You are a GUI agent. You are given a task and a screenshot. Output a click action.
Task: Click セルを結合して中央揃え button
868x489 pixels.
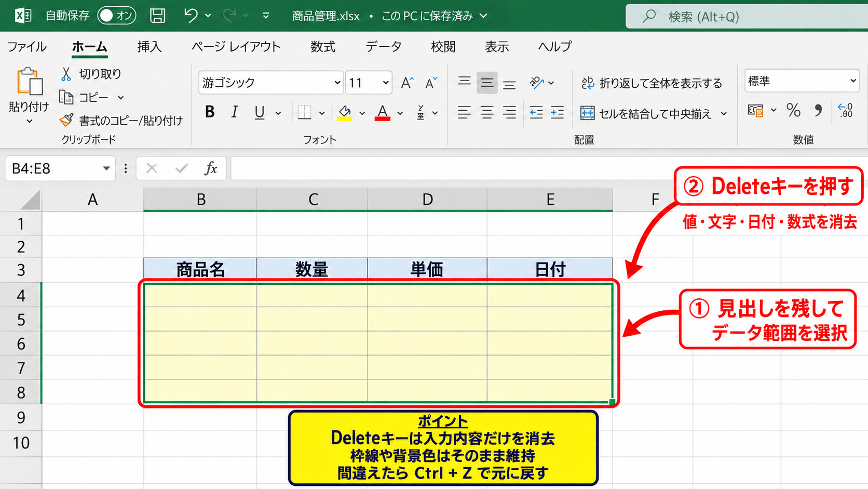(x=646, y=113)
